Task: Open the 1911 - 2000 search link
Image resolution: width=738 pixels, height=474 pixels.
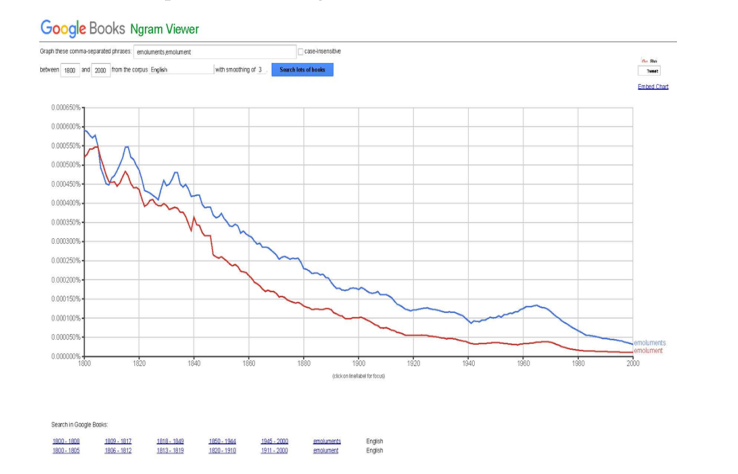Action: click(x=274, y=450)
